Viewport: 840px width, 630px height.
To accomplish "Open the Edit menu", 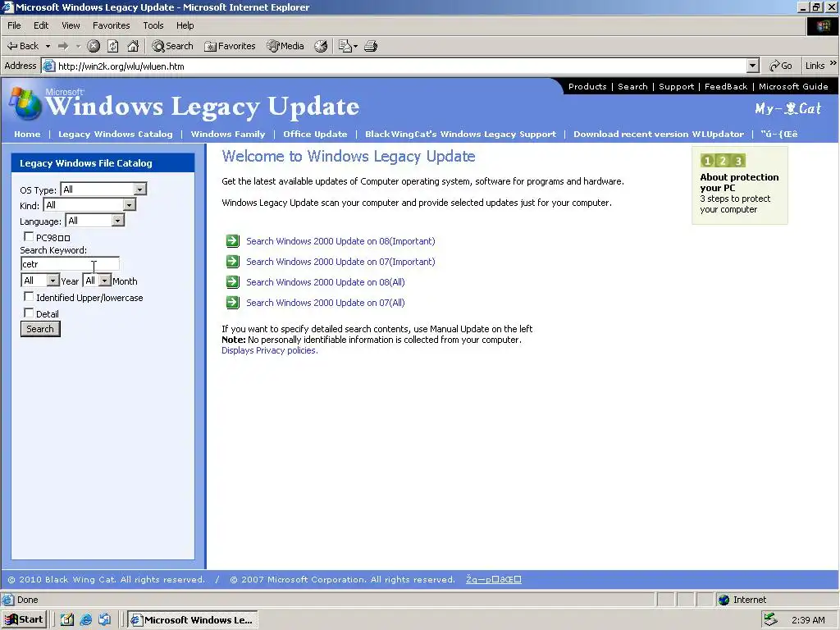I will pyautogui.click(x=41, y=25).
